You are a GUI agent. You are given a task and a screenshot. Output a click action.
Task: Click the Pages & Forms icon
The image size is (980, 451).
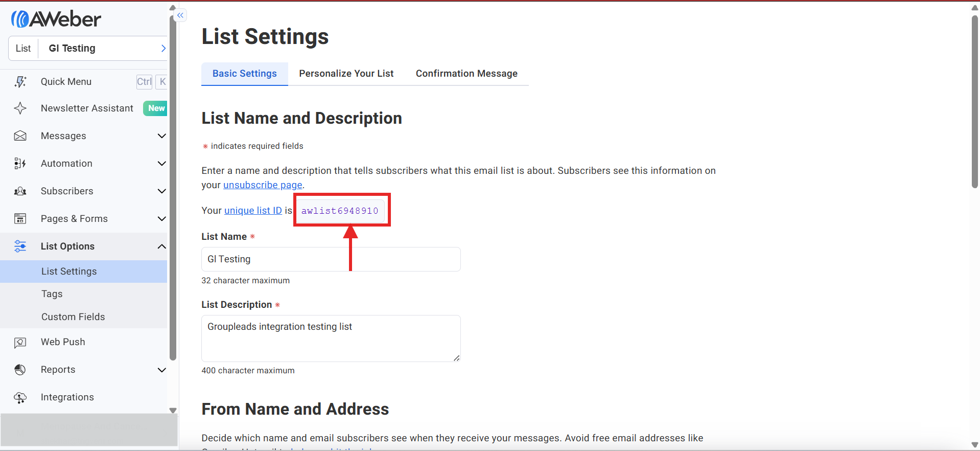20,219
